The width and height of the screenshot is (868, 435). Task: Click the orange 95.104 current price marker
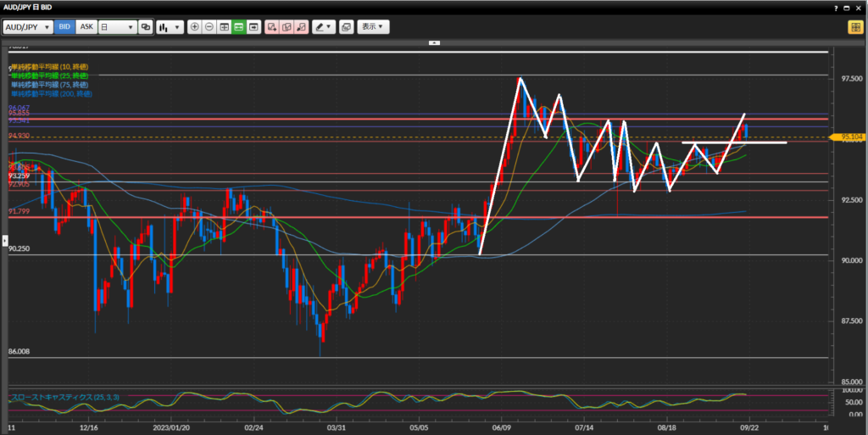[x=850, y=137]
